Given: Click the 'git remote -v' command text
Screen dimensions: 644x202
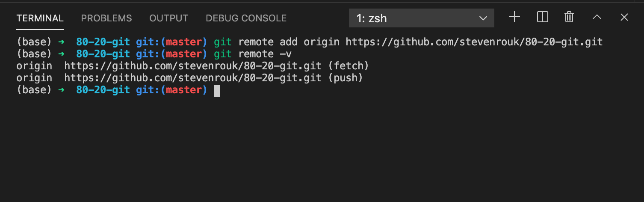Looking at the screenshot, I should pos(253,54).
